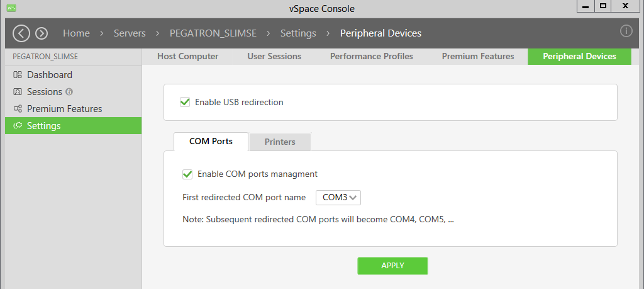
Task: Click the vSpace Console app icon
Action: [11, 8]
